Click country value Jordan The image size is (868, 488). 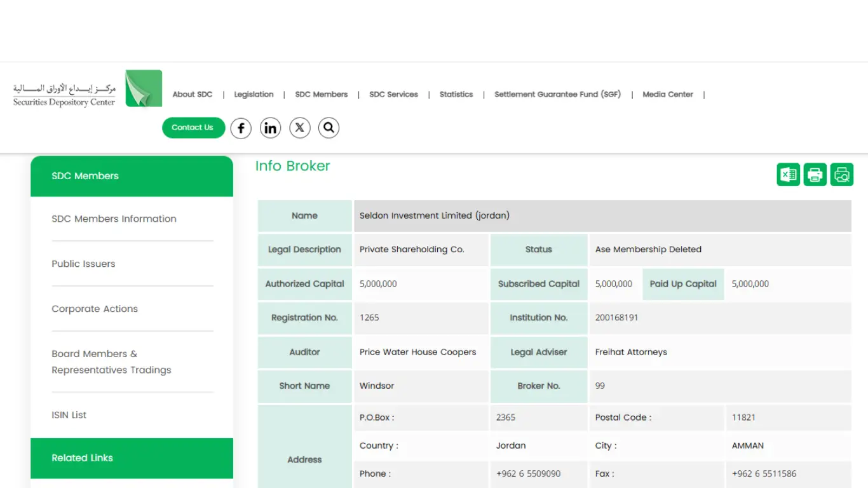tap(511, 445)
